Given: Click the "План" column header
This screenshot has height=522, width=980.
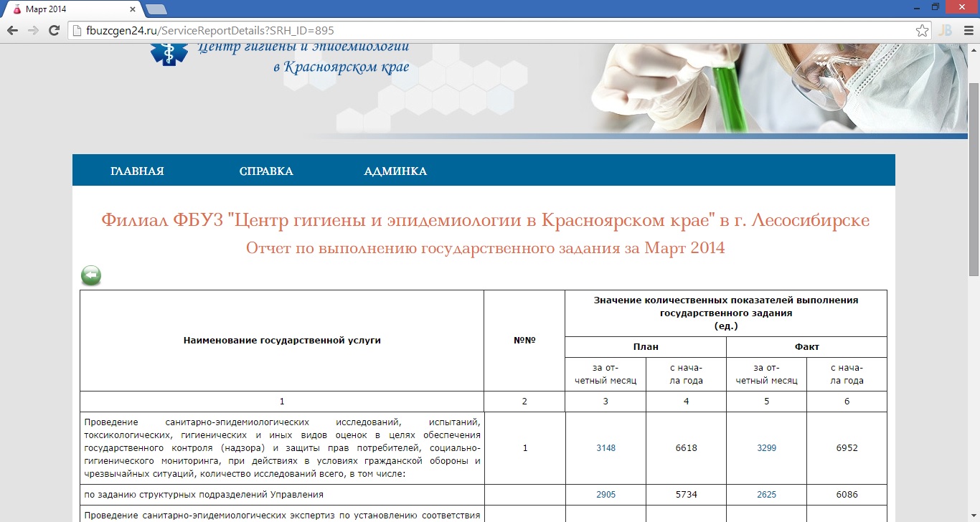Looking at the screenshot, I should click(x=646, y=347).
